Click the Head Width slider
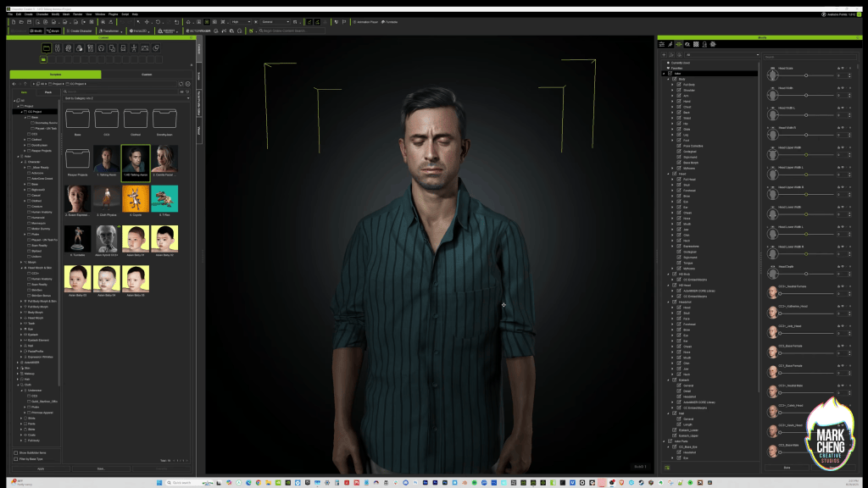 tap(806, 95)
